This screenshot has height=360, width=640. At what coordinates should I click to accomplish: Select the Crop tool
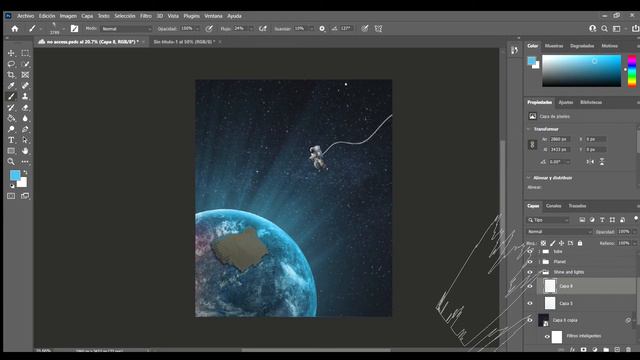(11, 75)
